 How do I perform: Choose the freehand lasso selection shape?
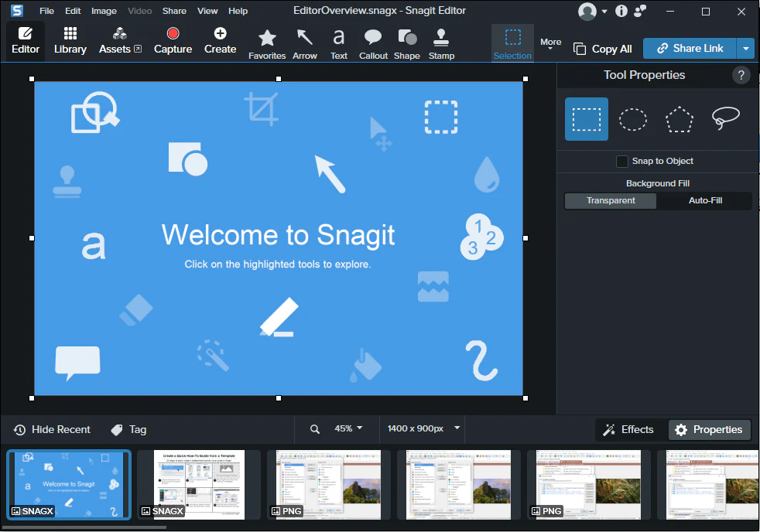point(725,119)
